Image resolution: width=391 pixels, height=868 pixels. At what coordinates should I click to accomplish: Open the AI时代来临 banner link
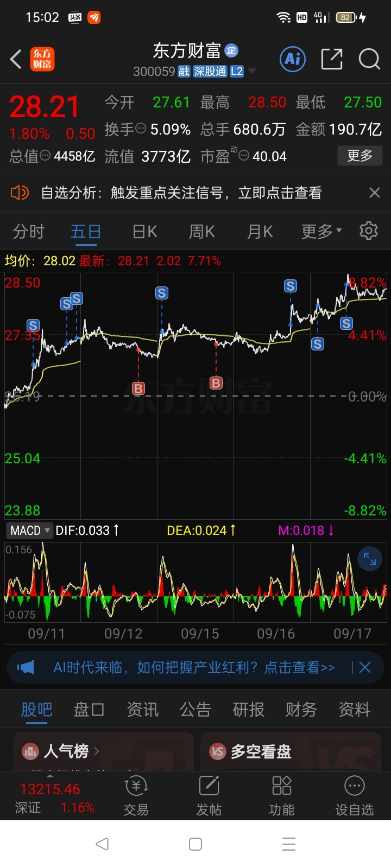coord(194,667)
